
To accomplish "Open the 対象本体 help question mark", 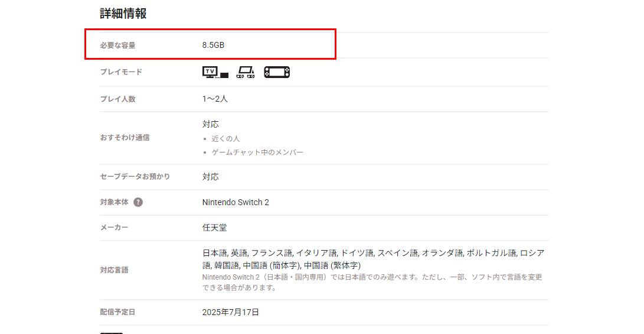I will (138, 202).
